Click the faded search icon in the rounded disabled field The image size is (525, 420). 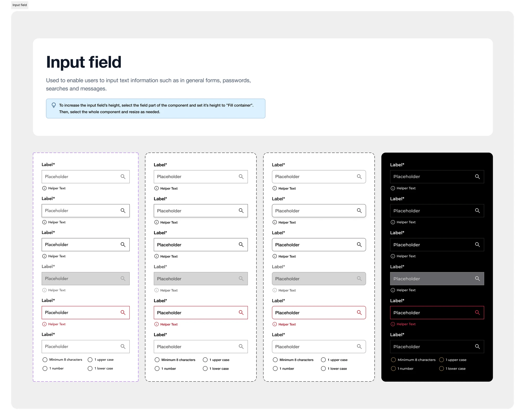point(359,279)
